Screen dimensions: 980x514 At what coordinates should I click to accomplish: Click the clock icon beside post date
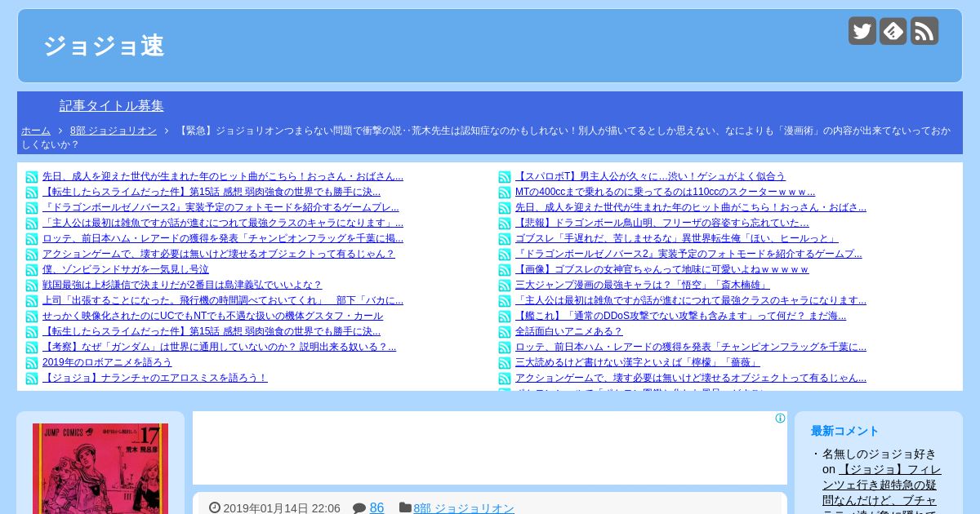(x=215, y=507)
